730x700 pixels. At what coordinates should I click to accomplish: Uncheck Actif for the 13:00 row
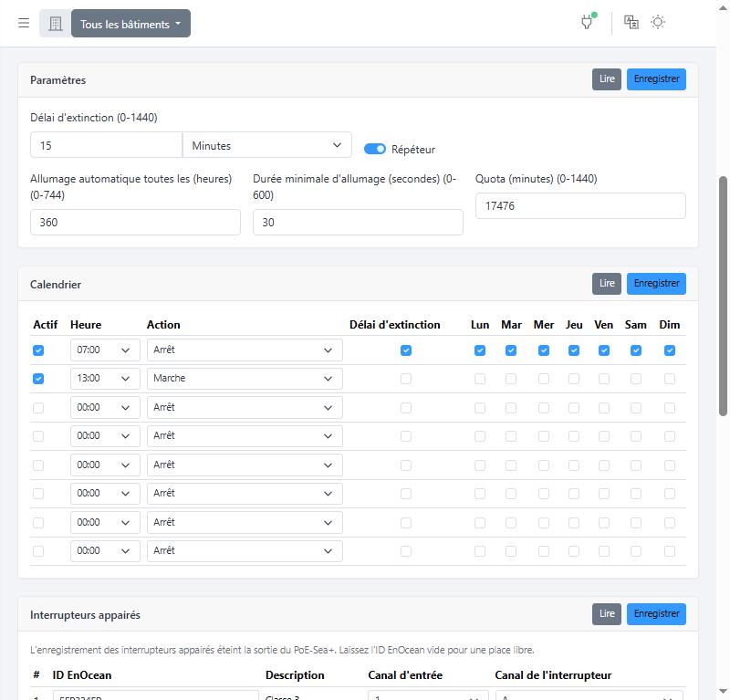[38, 379]
